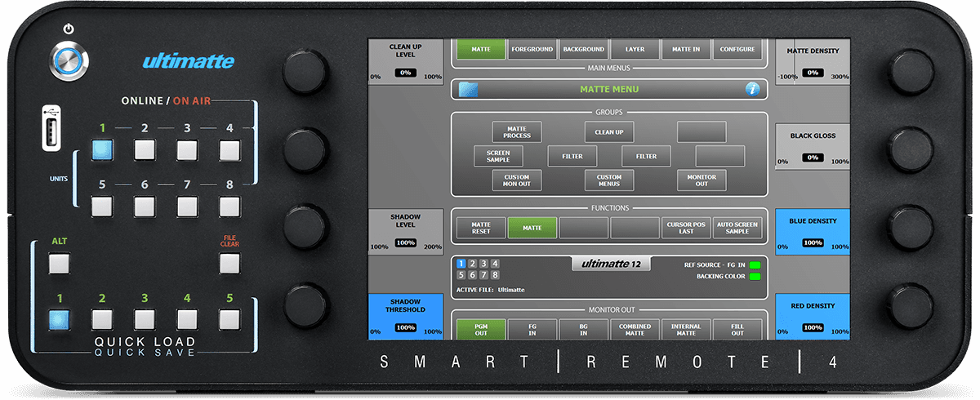
Task: Toggle hardware Units button 1
Action: [x=103, y=150]
